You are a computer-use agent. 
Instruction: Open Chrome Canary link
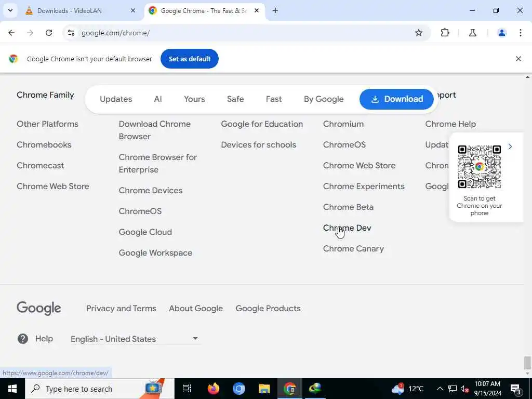(x=353, y=249)
